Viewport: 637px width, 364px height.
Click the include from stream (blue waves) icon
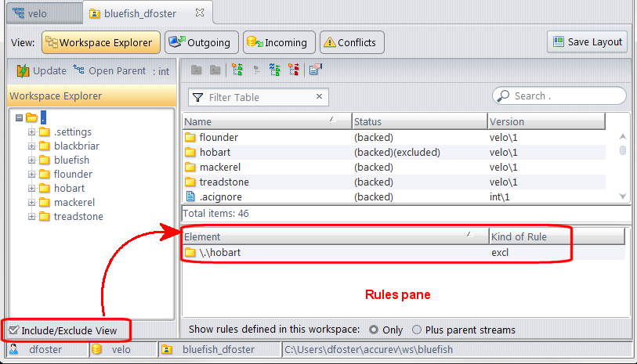click(275, 70)
